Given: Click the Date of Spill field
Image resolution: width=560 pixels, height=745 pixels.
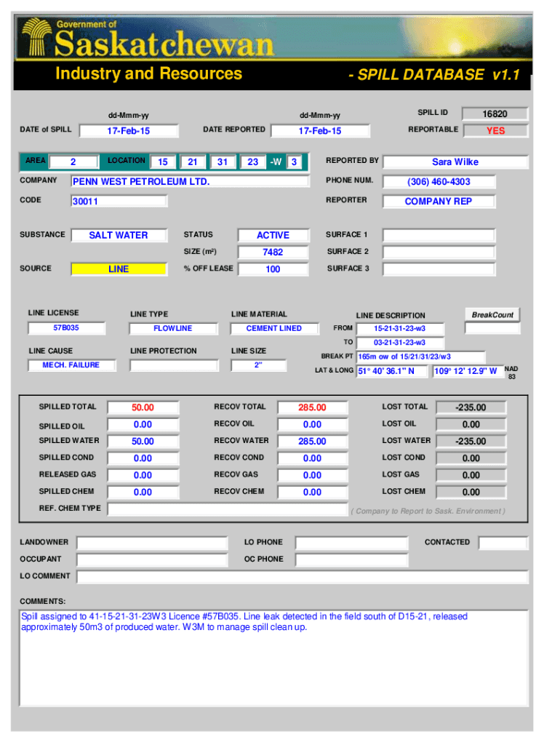Looking at the screenshot, I should pyautogui.click(x=128, y=131).
